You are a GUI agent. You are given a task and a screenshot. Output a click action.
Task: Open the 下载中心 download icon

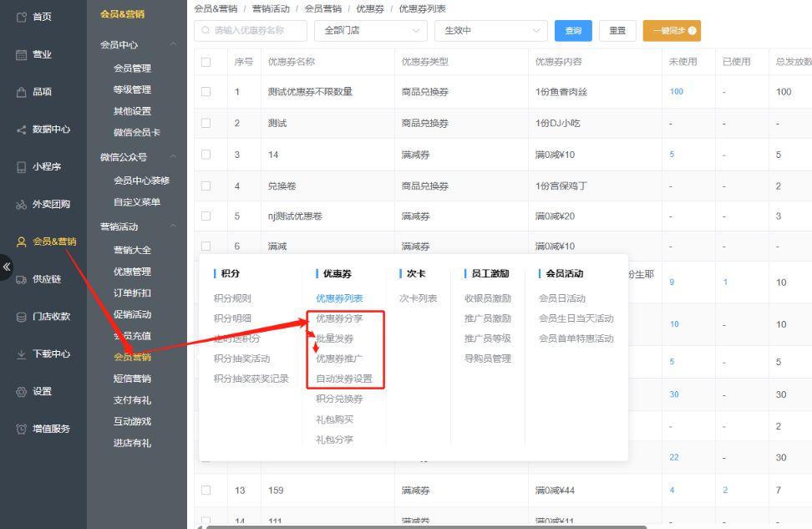point(21,354)
